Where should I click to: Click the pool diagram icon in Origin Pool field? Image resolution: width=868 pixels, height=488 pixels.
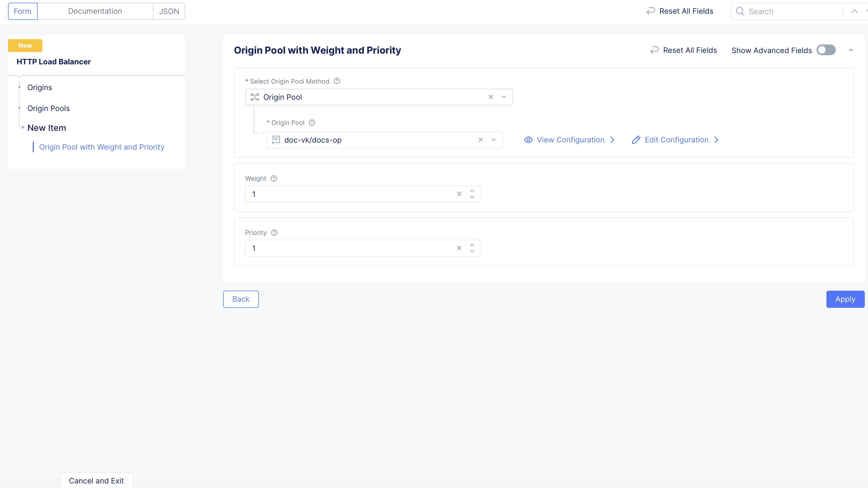254,97
